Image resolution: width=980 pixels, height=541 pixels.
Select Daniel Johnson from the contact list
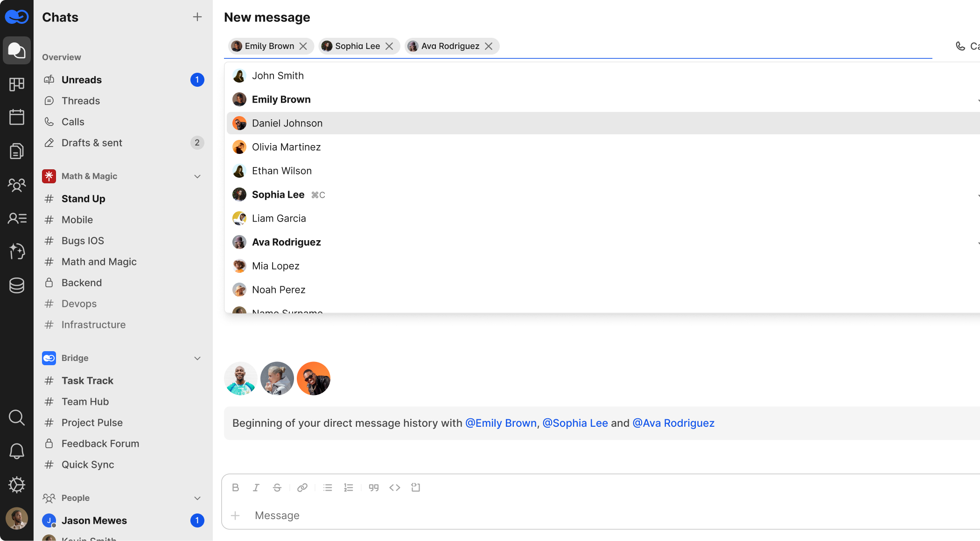pyautogui.click(x=287, y=123)
